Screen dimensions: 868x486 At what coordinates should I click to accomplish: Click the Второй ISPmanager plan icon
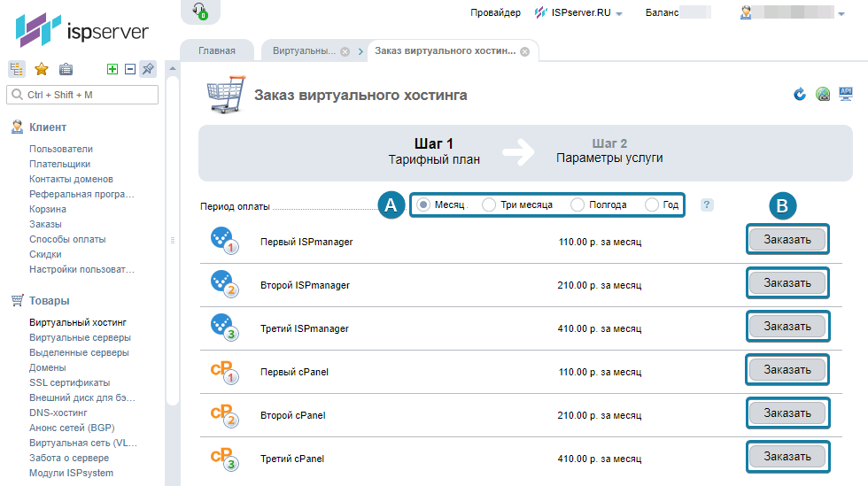click(x=224, y=284)
